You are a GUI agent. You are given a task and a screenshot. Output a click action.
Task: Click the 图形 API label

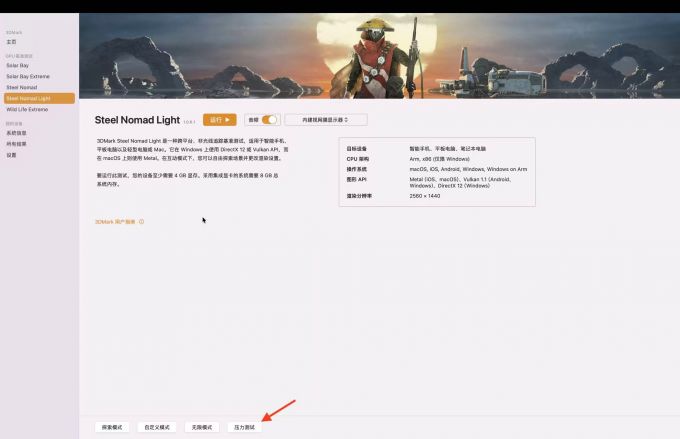pos(356,179)
